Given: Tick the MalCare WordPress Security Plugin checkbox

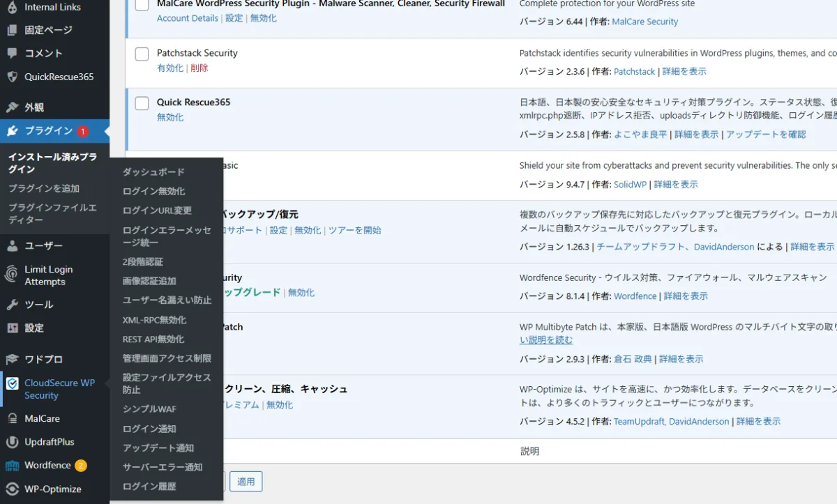Looking at the screenshot, I should pyautogui.click(x=142, y=5).
